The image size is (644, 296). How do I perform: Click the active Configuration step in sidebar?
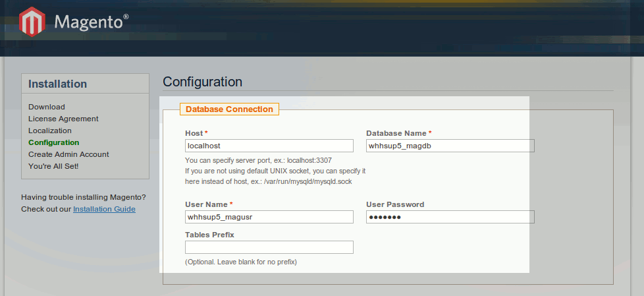(53, 142)
